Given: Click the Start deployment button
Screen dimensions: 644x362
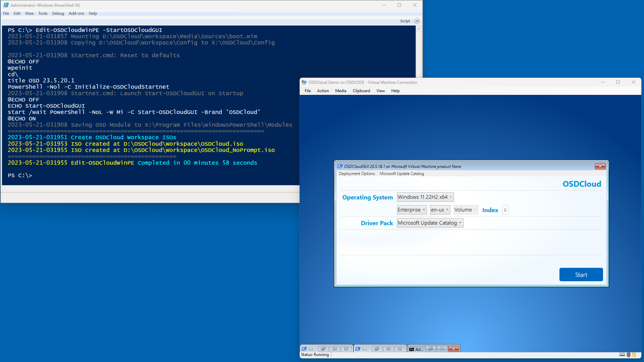Looking at the screenshot, I should 581,275.
